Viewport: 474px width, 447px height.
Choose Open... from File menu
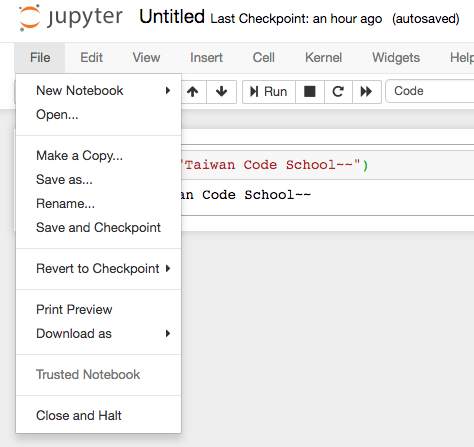[98, 115]
